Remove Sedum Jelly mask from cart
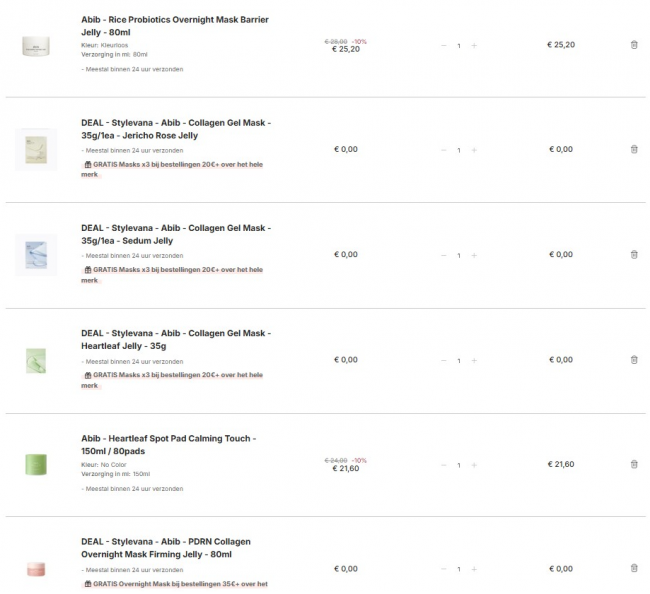This screenshot has height=594, width=650. coord(634,254)
